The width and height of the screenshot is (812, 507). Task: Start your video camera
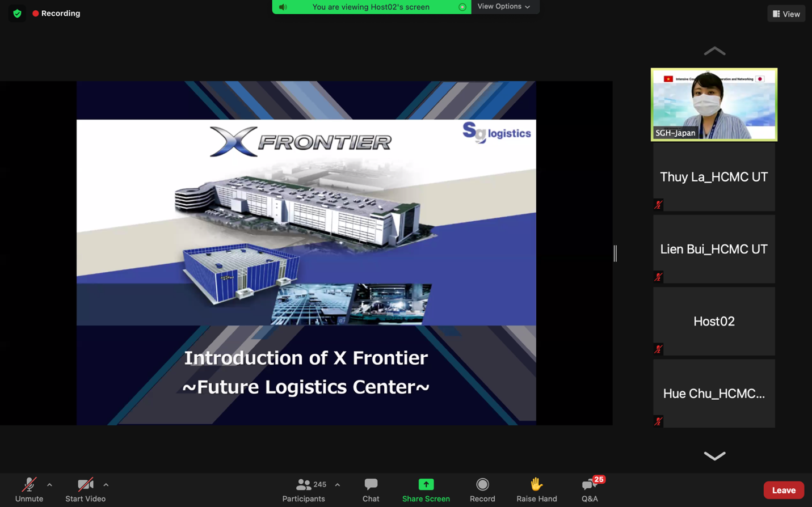(85, 489)
